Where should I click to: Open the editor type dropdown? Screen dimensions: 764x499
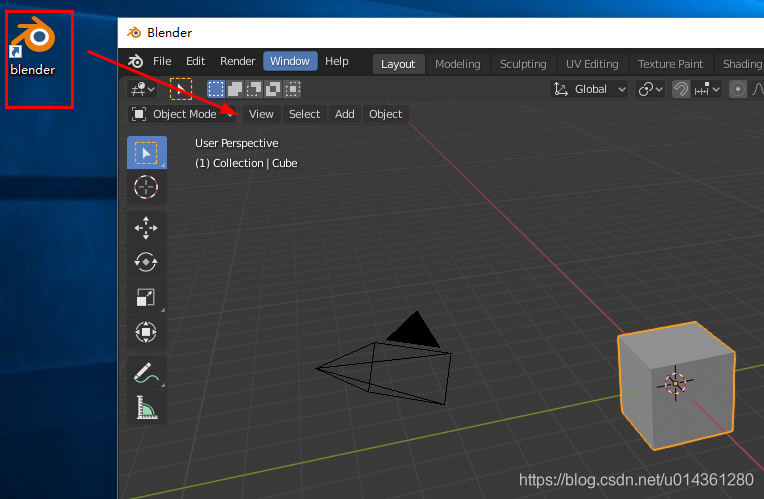pos(142,89)
